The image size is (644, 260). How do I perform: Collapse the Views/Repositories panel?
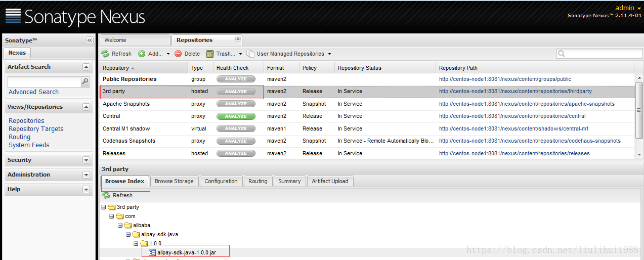coord(86,107)
